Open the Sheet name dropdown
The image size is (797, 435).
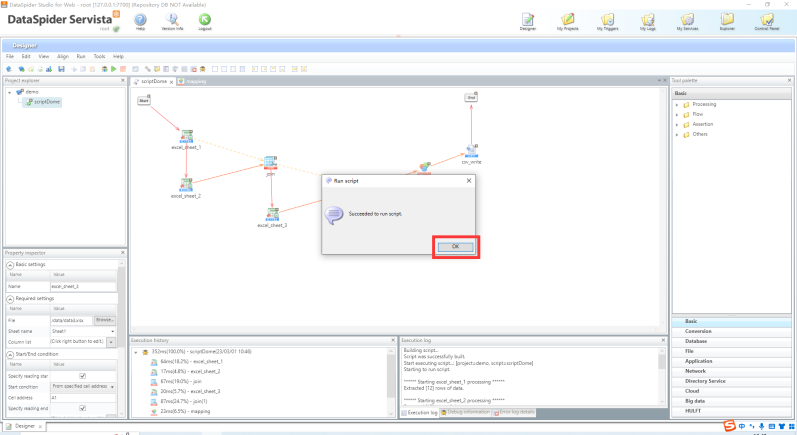pyautogui.click(x=112, y=331)
